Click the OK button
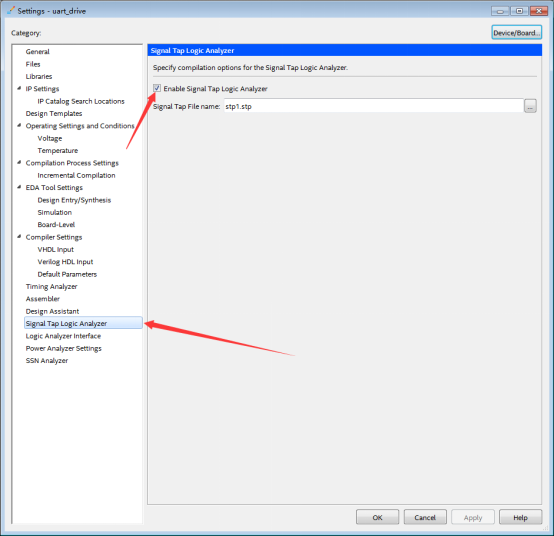Image resolution: width=554 pixels, height=536 pixels. click(x=377, y=517)
